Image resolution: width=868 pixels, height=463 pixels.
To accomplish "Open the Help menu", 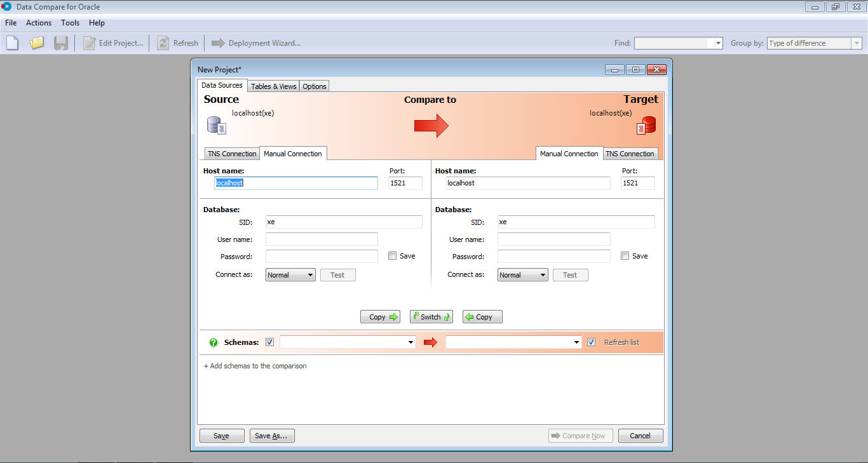I will pos(97,22).
